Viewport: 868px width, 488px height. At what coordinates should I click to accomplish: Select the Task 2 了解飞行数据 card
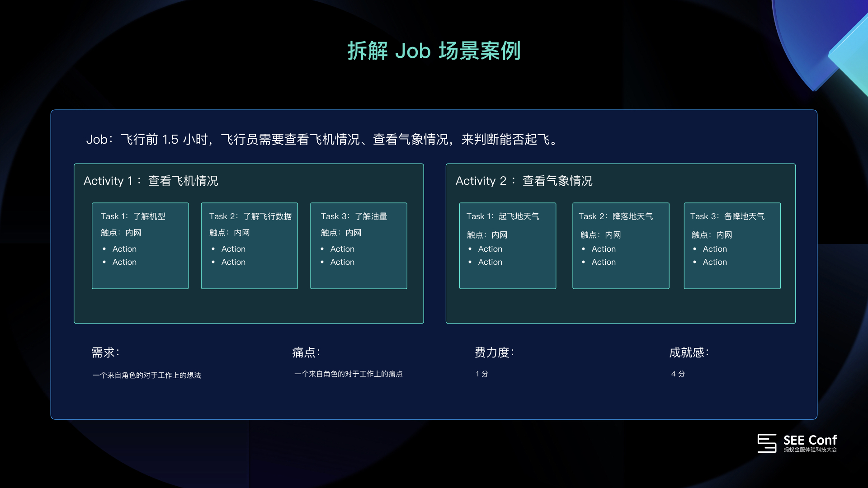coord(249,245)
